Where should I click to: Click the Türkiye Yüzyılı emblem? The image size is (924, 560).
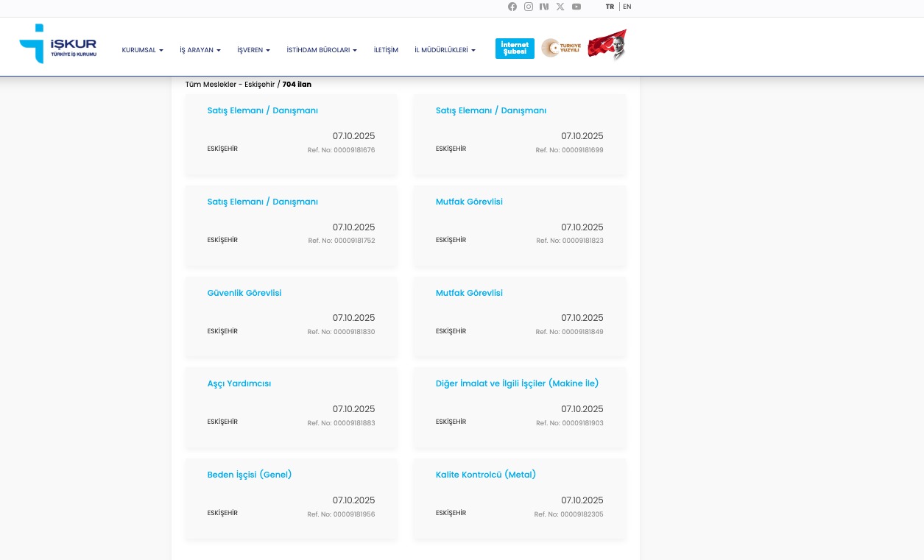[x=561, y=48]
